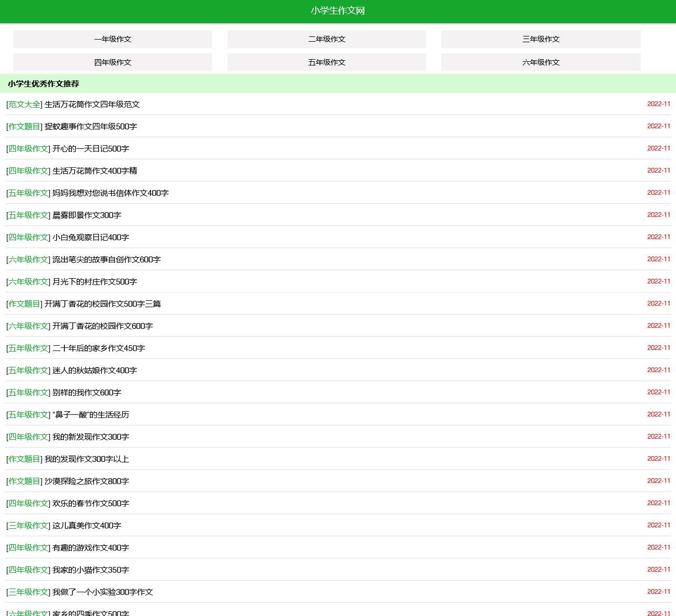Click the 小学生优秀作文推荐 heading
The width and height of the screenshot is (676, 616).
click(x=43, y=84)
